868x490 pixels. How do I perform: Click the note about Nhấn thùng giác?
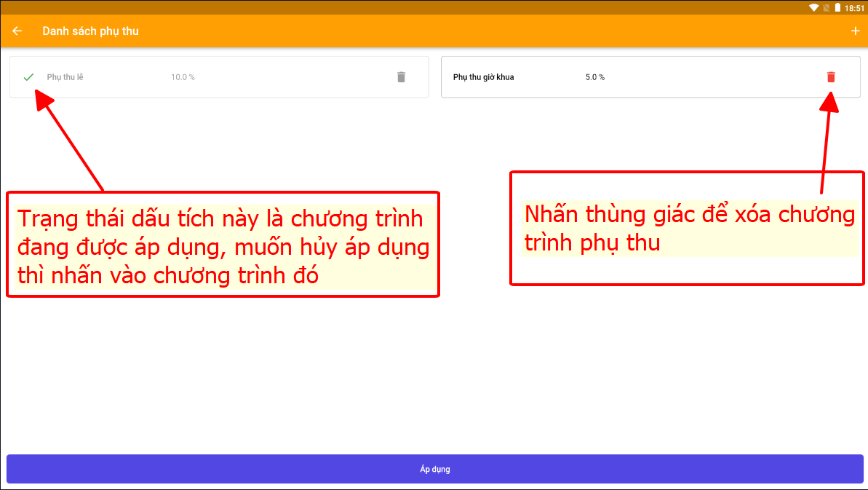coord(688,229)
